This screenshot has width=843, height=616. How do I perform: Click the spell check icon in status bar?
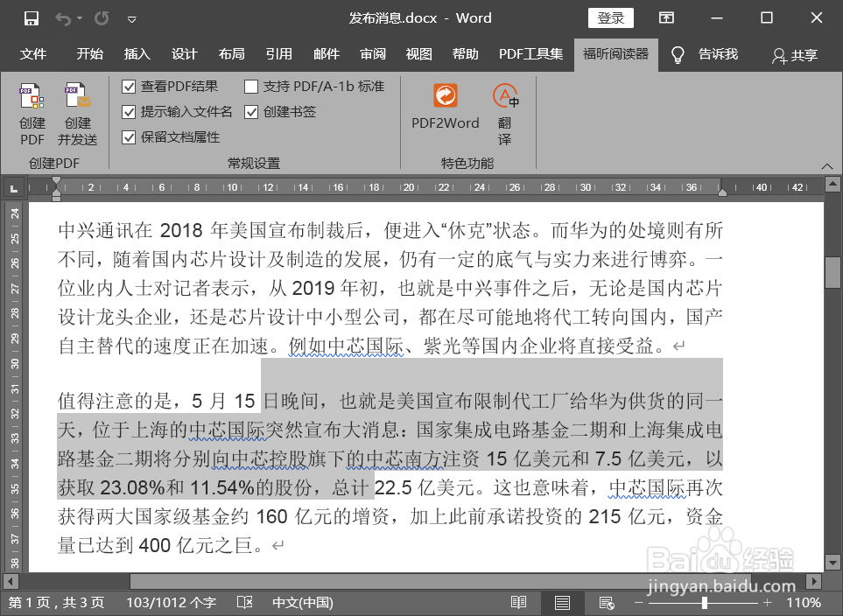tap(244, 602)
